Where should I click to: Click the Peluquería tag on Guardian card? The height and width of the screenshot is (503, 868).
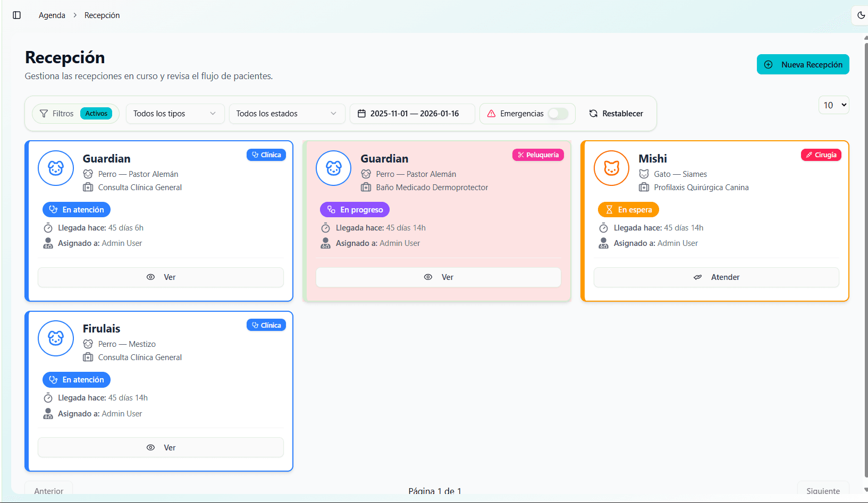[x=538, y=155]
